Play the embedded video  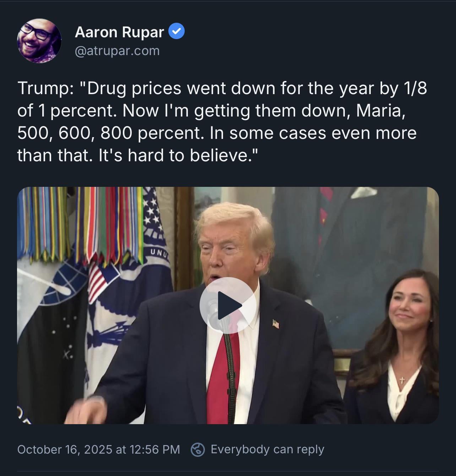[x=228, y=305]
